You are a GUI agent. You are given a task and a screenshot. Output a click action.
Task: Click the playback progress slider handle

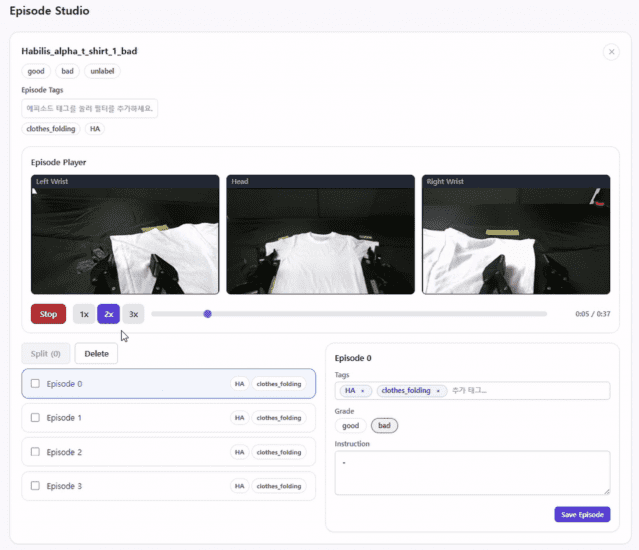(207, 314)
